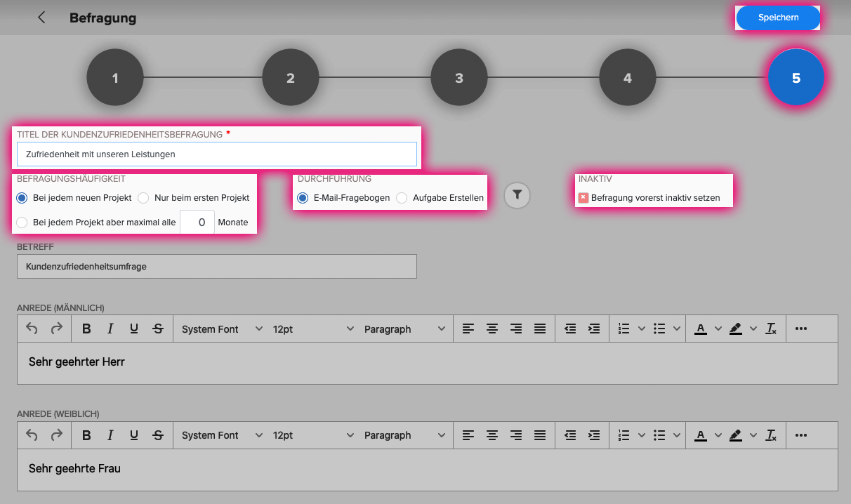851x504 pixels.
Task: Clear formatting in the Anrede (männlich) editor
Action: (771, 329)
